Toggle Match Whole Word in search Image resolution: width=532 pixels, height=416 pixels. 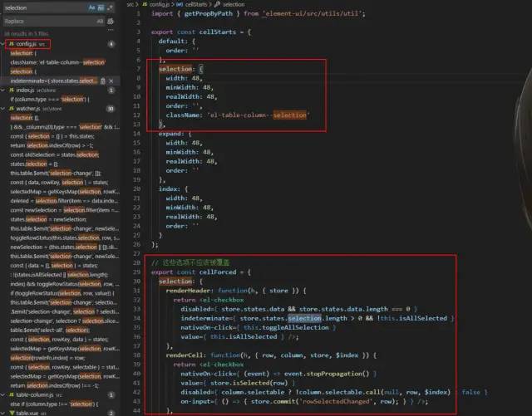[99, 7]
